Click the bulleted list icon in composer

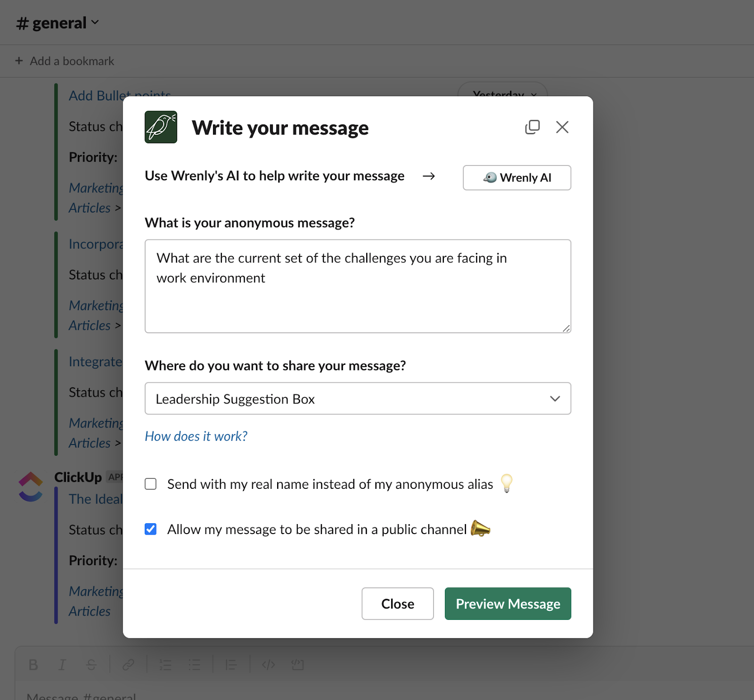click(194, 665)
